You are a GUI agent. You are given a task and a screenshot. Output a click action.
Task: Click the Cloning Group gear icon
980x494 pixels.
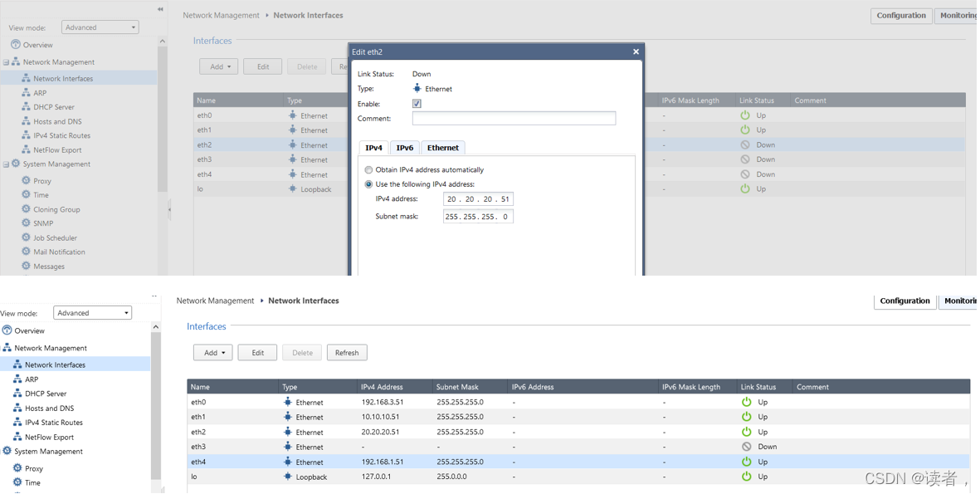(26, 209)
